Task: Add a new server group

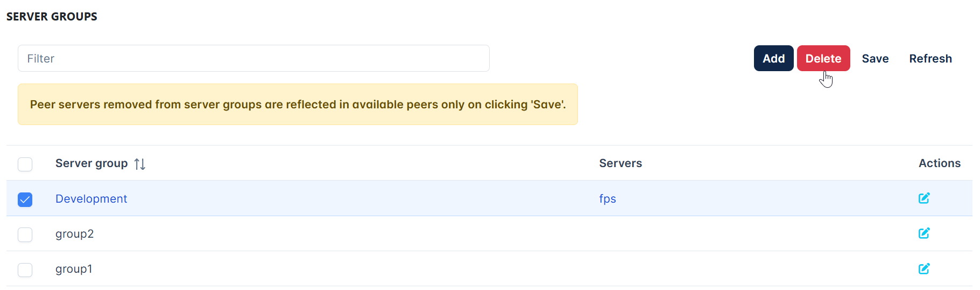Action: pos(773,58)
